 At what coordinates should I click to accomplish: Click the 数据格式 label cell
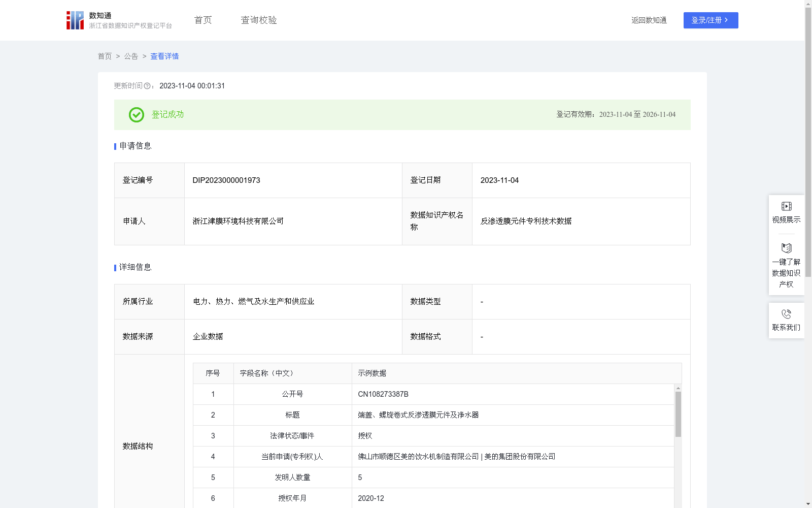click(x=437, y=337)
